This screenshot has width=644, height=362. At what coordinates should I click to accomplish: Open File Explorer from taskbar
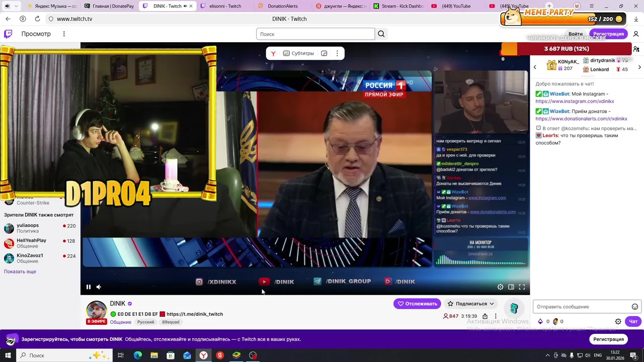tap(154, 355)
